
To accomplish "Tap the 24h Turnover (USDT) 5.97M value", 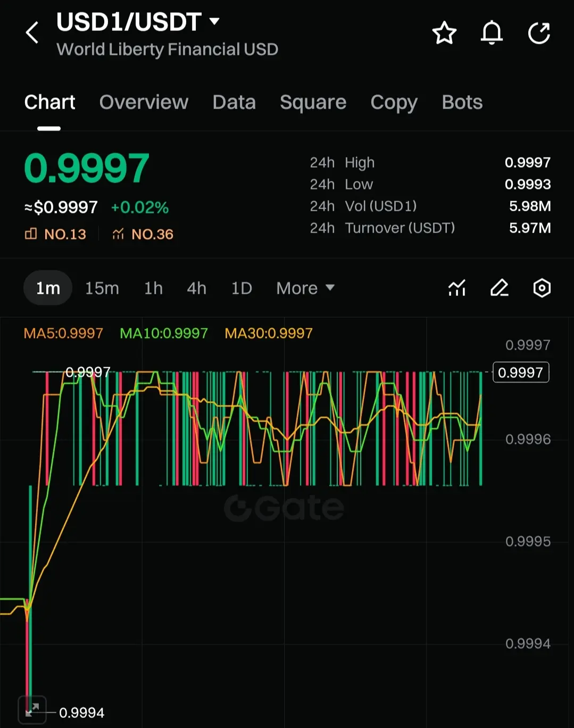I will pyautogui.click(x=530, y=228).
